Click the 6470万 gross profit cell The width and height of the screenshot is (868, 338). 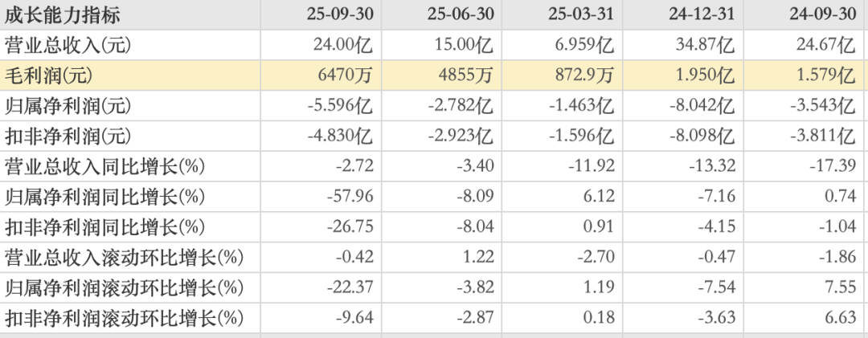[346, 75]
